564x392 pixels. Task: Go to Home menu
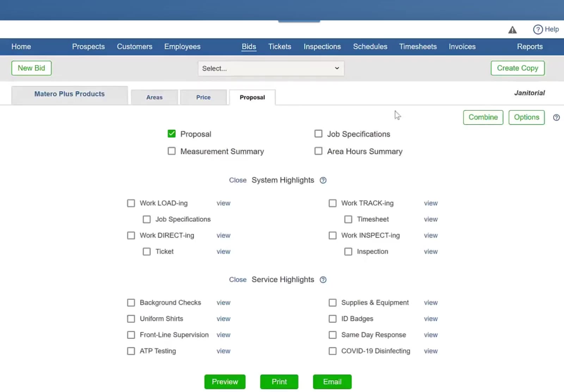pyautogui.click(x=21, y=47)
